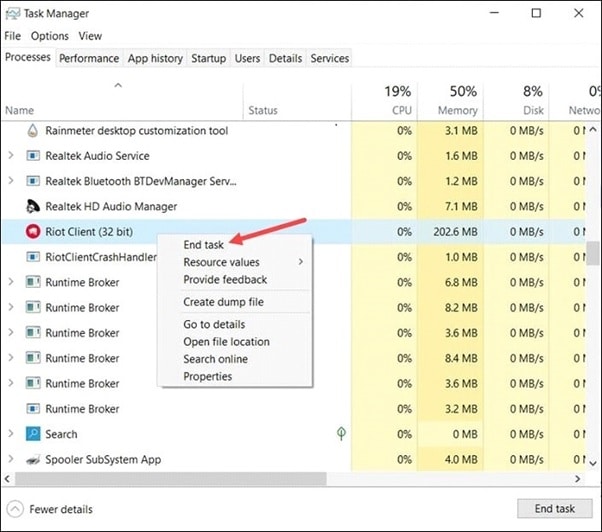Select End task in context menu
This screenshot has height=532, width=602.
[204, 244]
